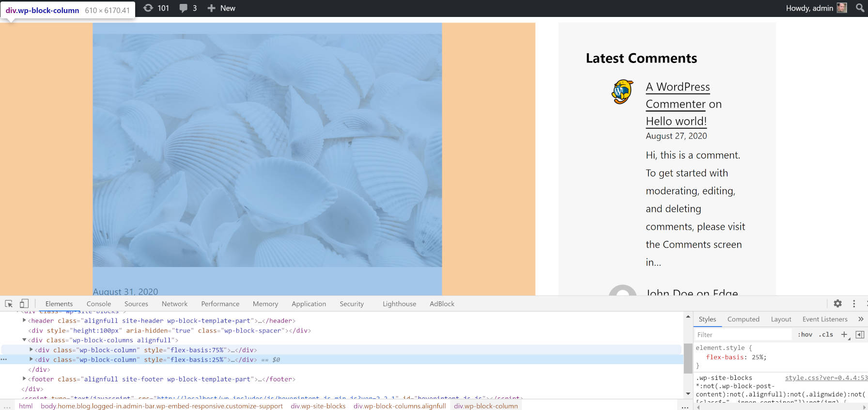Click the Filter styles input field
868x410 pixels.
tap(743, 334)
